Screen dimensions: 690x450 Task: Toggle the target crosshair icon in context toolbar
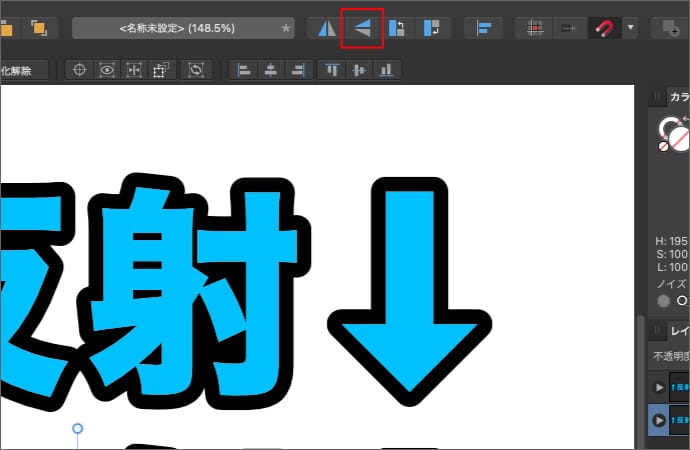click(x=80, y=70)
